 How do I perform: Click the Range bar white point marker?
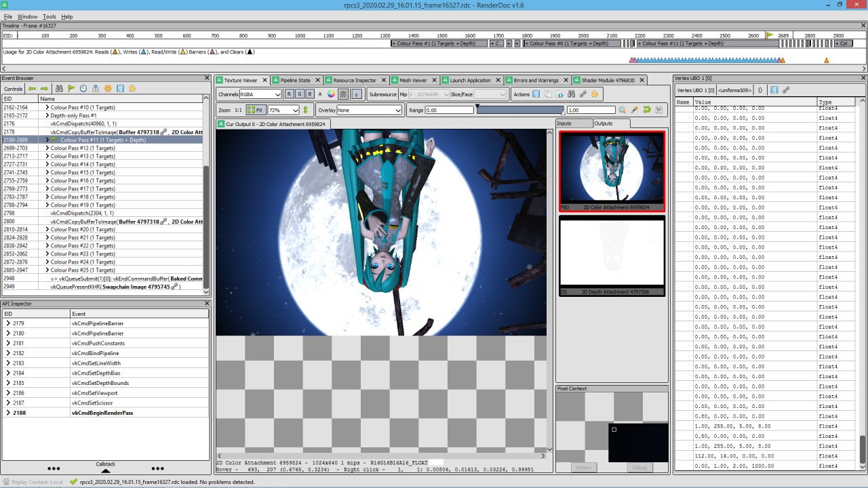564,113
